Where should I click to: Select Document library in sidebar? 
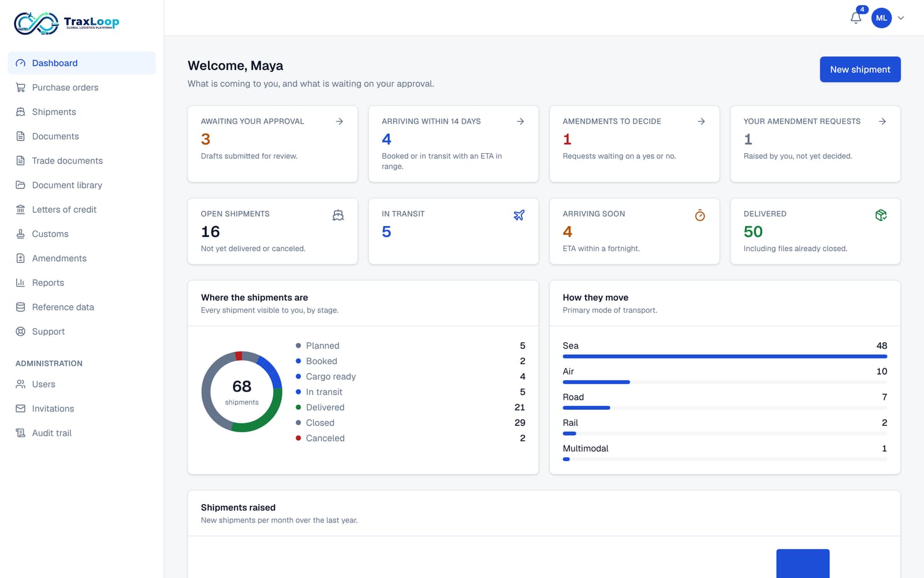[81, 185]
